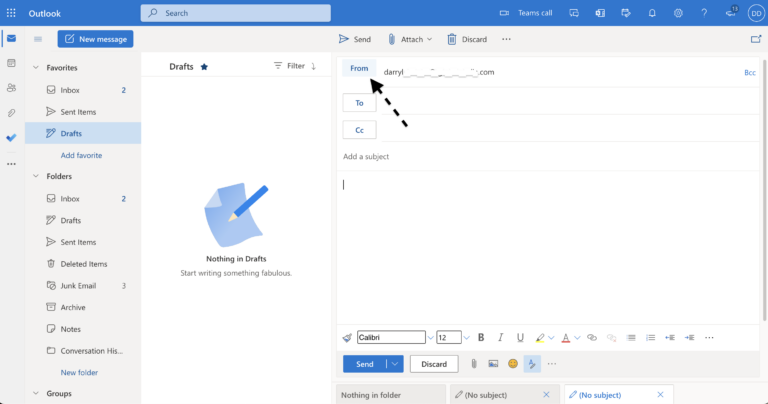This screenshot has width=768, height=404.
Task: Toggle bold formatting
Action: pos(481,338)
